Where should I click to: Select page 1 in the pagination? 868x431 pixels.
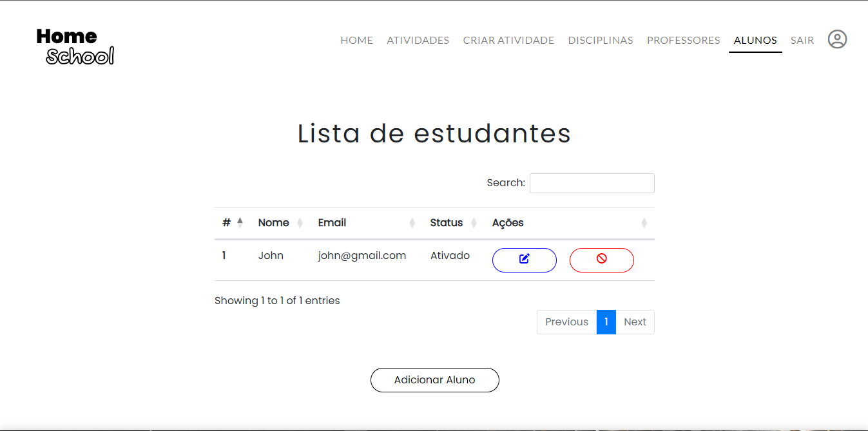[606, 321]
